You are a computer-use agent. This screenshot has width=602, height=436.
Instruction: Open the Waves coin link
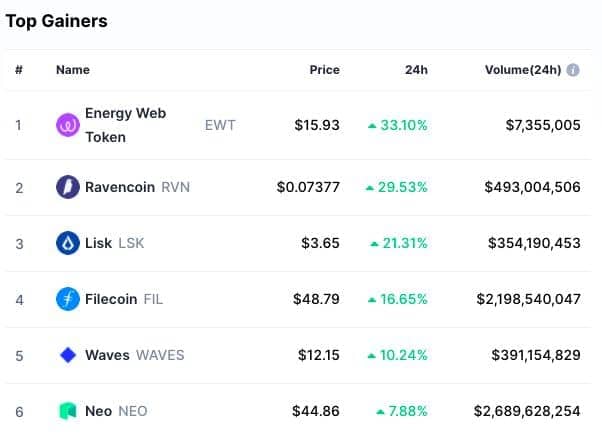[107, 355]
